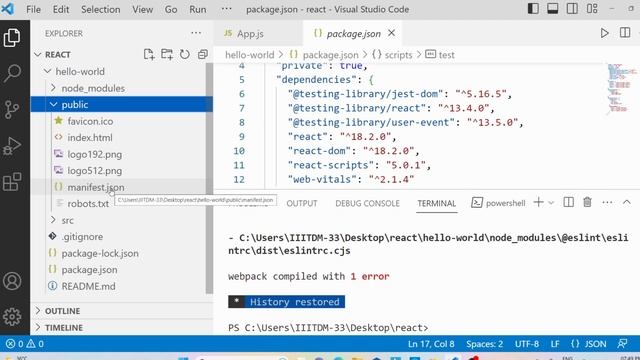Toggle the bottom panel layout button
Screen dimensions: 640x360
pos(553,9)
